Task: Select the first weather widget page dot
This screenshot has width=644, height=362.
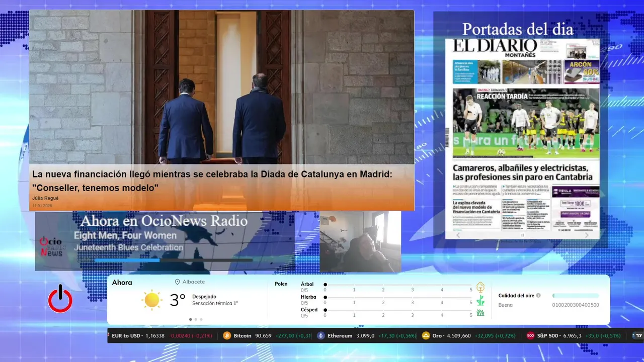Action: pyautogui.click(x=190, y=319)
